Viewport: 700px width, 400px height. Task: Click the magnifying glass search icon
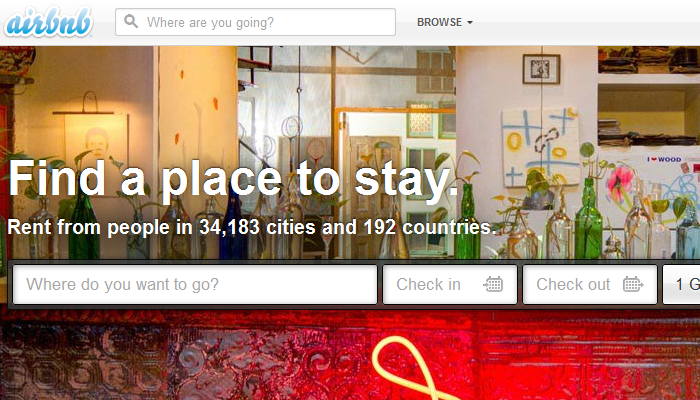[x=131, y=21]
